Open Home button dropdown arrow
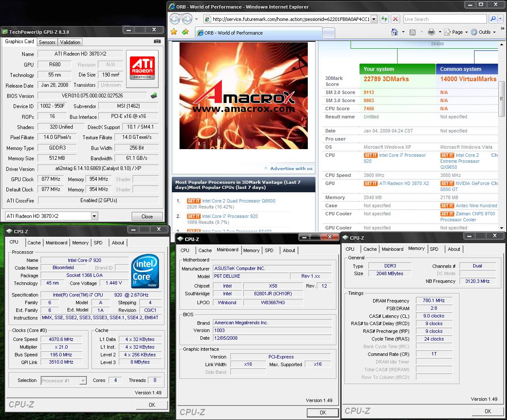The image size is (507, 420). tap(403, 32)
